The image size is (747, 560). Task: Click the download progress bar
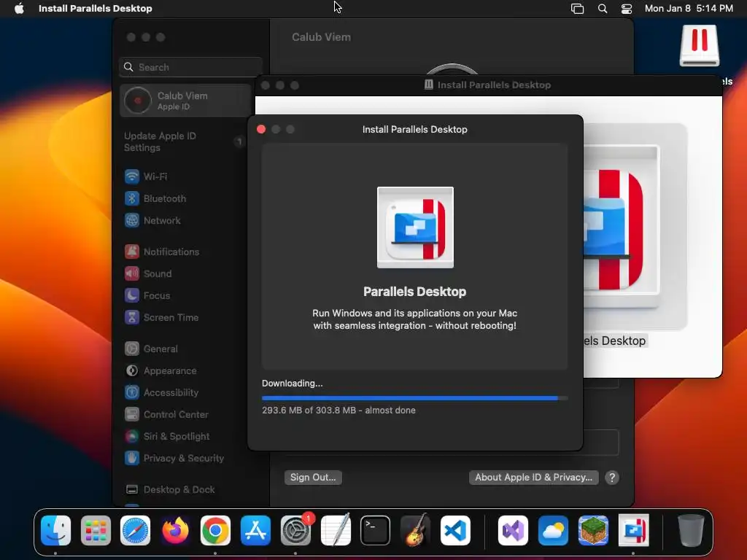coord(414,398)
